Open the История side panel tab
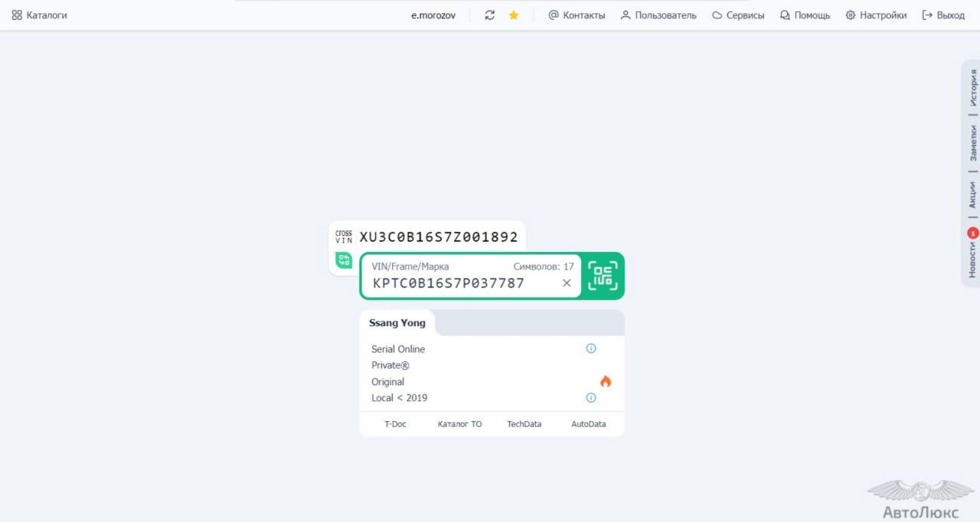This screenshot has height=522, width=980. 973,87
